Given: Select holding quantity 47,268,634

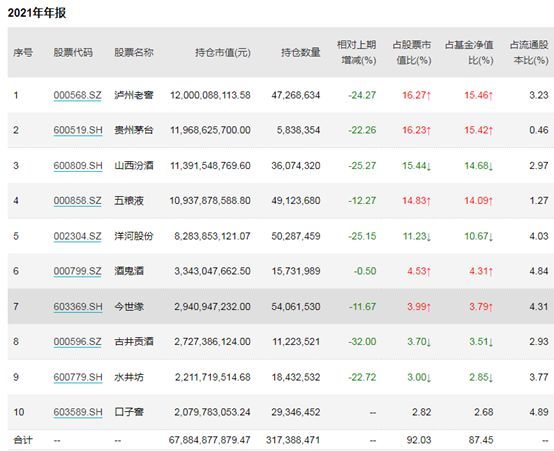Looking at the screenshot, I should [296, 95].
